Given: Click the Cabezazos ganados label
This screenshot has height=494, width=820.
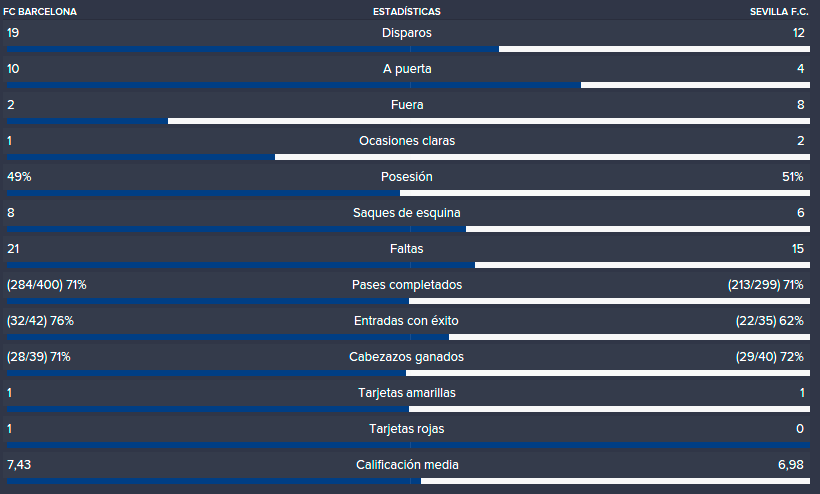Looking at the screenshot, I should click(406, 357).
